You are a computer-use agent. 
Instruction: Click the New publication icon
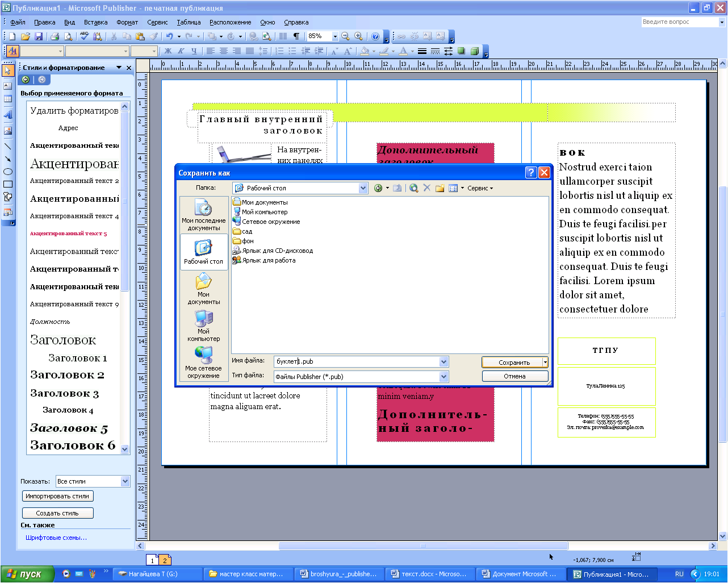coord(12,36)
